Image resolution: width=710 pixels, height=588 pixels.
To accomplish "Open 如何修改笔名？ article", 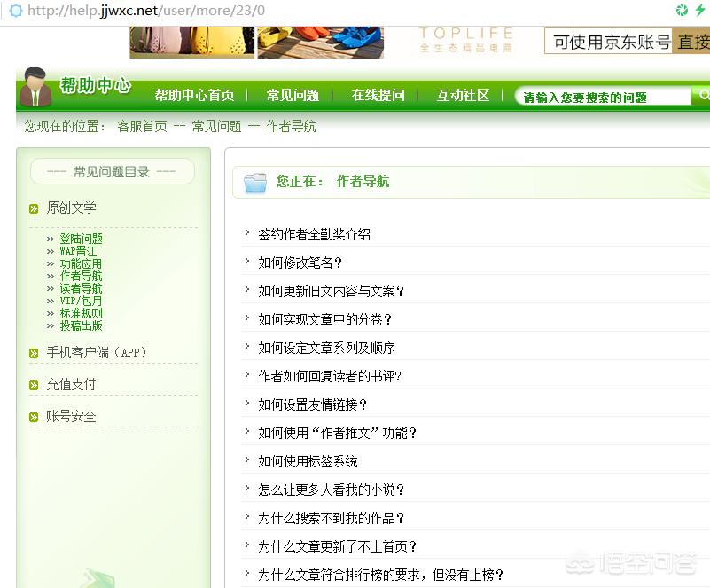I will (300, 263).
